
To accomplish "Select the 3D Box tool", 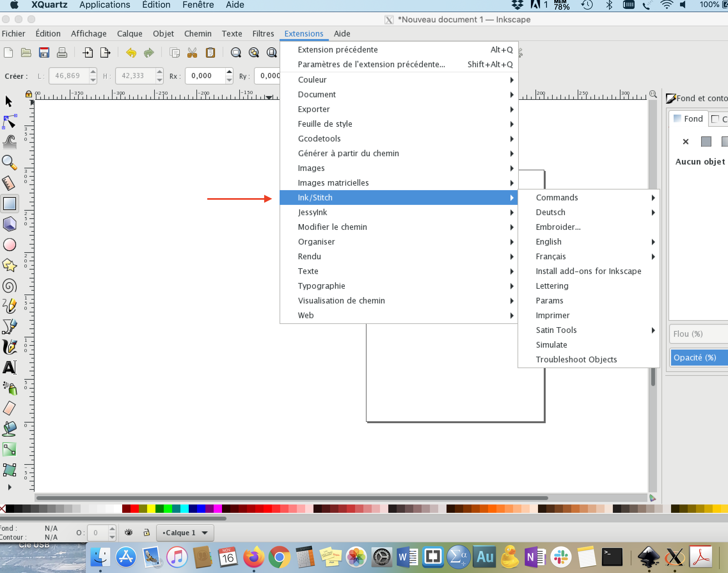I will pyautogui.click(x=10, y=224).
